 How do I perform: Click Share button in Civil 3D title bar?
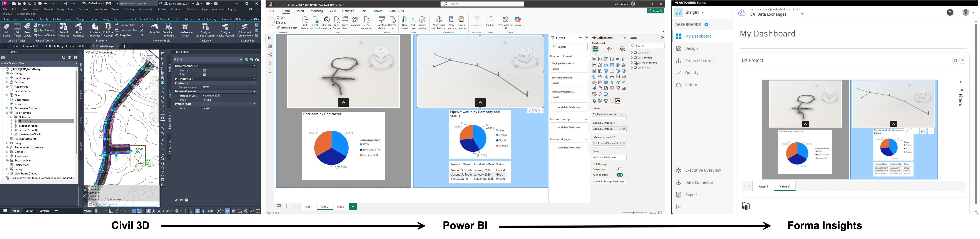pos(69,3)
